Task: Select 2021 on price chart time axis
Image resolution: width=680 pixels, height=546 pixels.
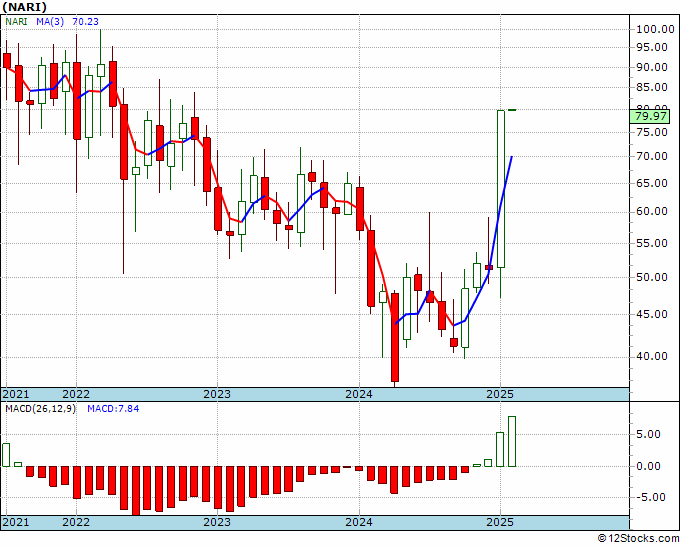Action: 16,394
